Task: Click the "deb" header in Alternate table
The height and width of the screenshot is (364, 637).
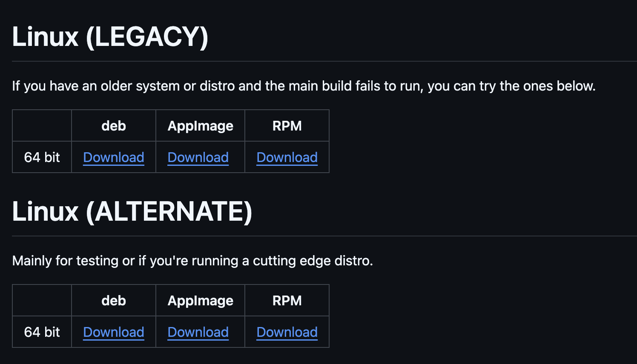Action: coord(114,301)
